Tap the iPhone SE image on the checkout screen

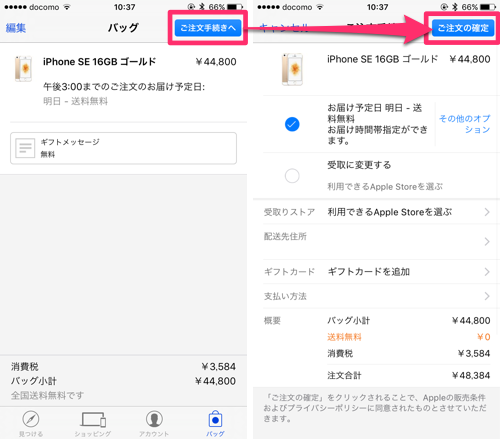[x=292, y=69]
